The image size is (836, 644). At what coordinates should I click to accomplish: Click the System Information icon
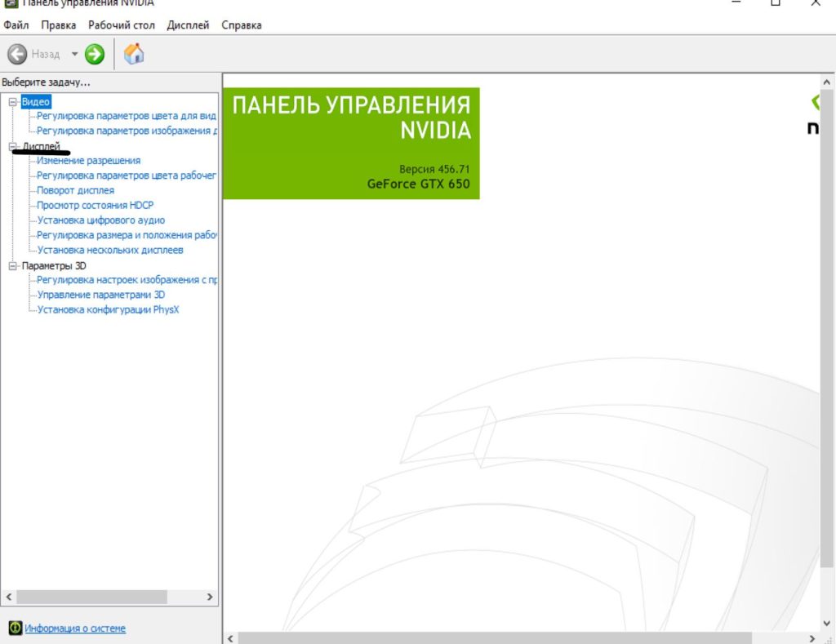coord(15,628)
